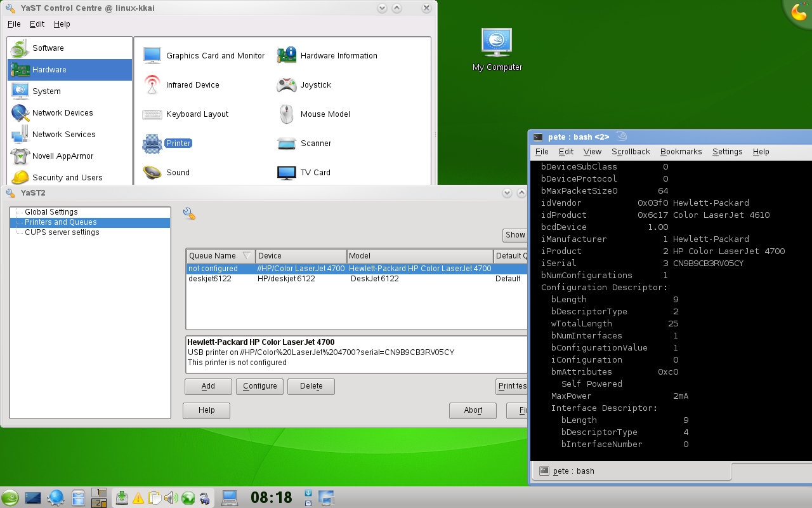Click the Delete button
Viewport: 812px width, 508px height.
coord(311,386)
